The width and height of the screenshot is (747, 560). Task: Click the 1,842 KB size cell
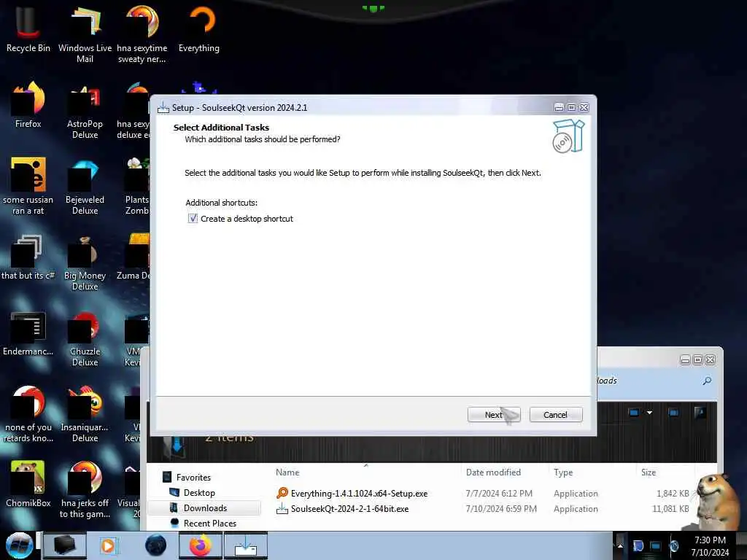tap(672, 494)
